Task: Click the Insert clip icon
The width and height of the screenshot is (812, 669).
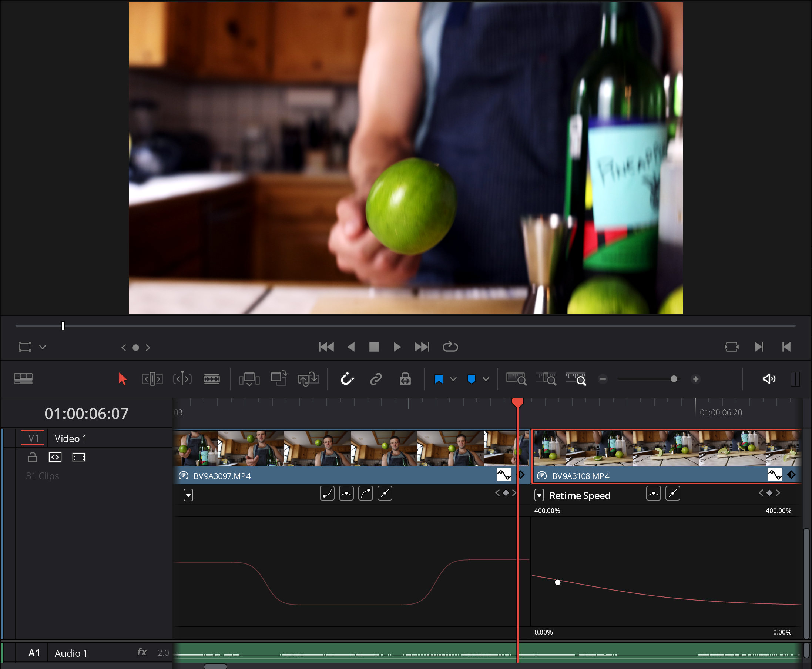Action: pos(249,379)
